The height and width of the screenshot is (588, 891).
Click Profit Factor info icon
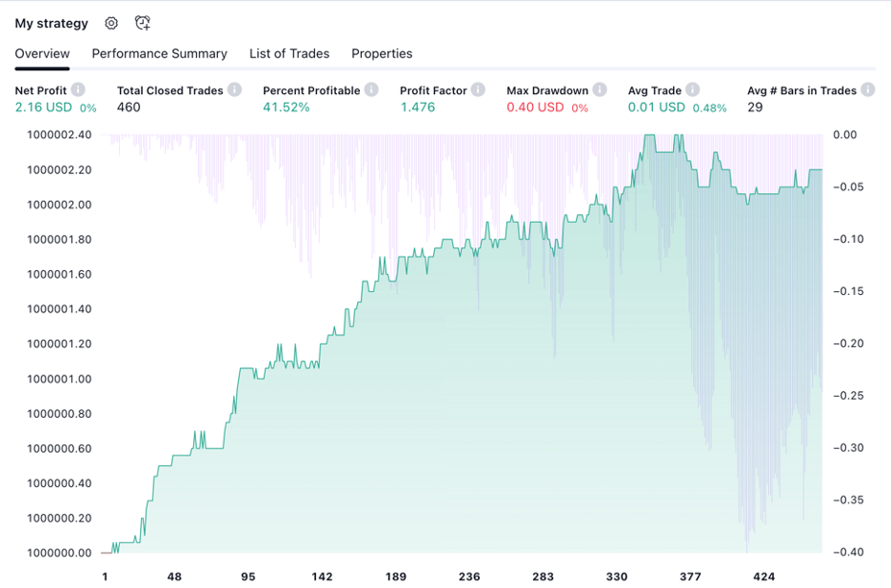click(478, 89)
